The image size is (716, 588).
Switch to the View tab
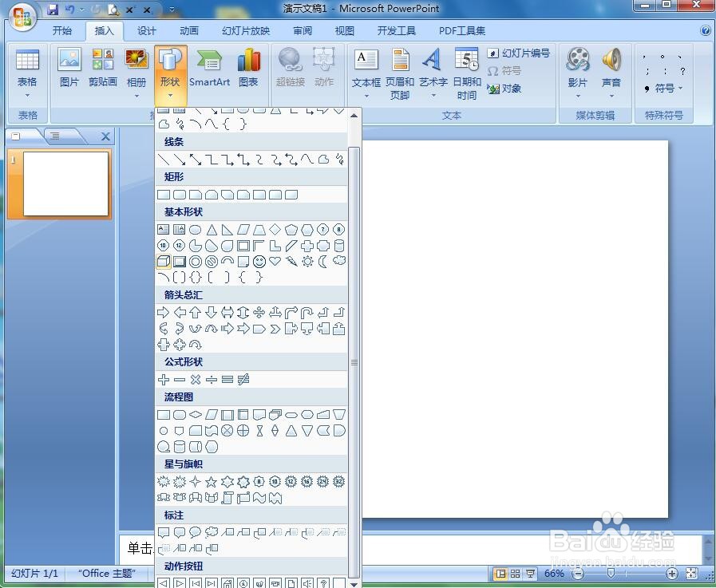click(x=344, y=30)
